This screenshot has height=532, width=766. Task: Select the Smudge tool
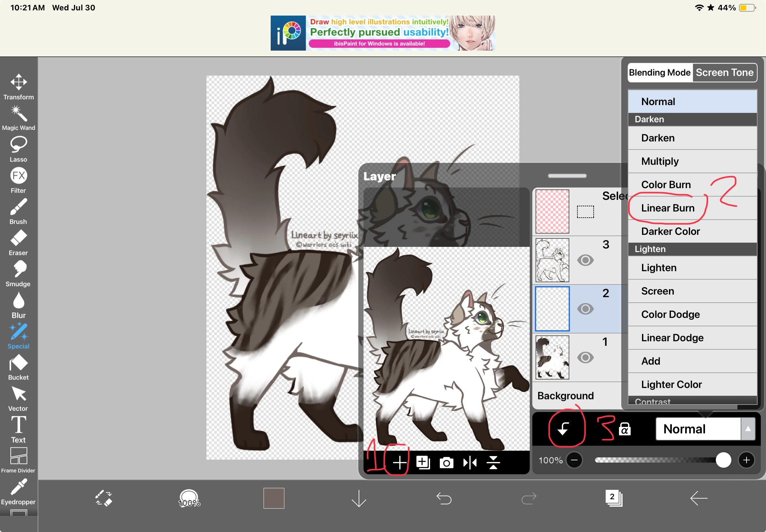click(19, 273)
